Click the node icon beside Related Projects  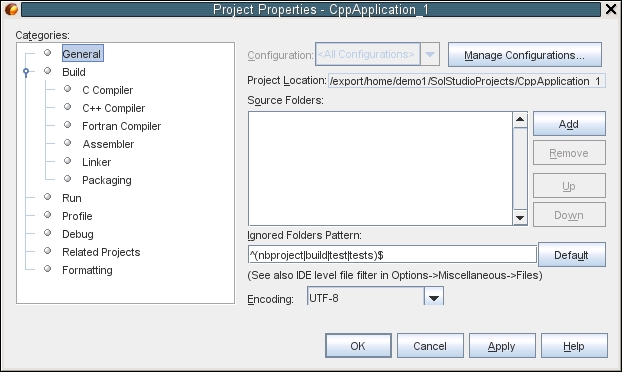48,251
